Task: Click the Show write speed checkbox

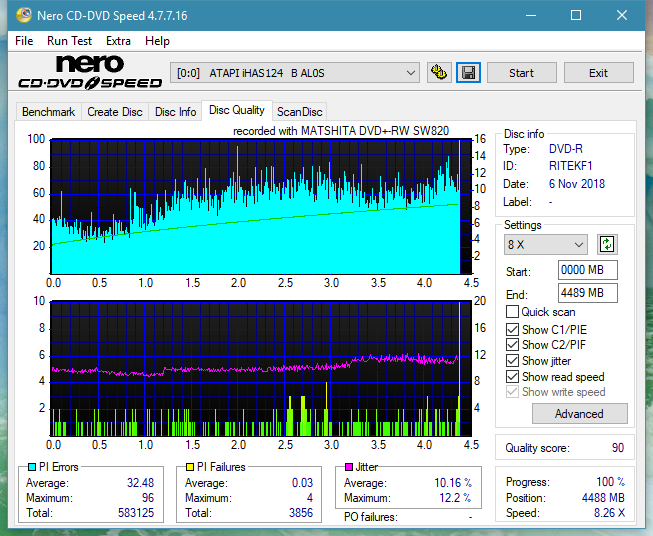Action: click(x=512, y=391)
